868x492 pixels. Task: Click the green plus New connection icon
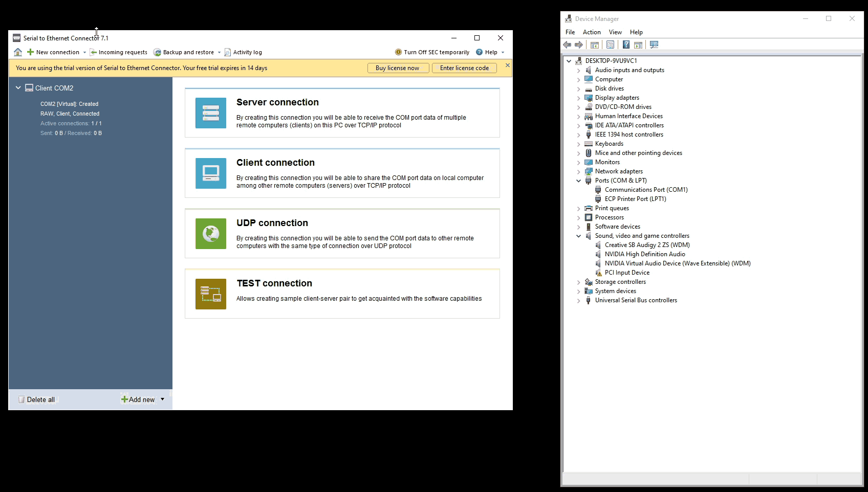30,52
